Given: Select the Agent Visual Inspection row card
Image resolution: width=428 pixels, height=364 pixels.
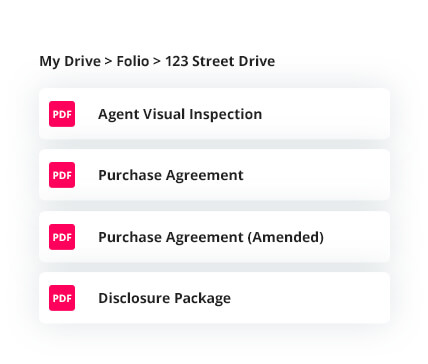Looking at the screenshot, I should [x=214, y=114].
